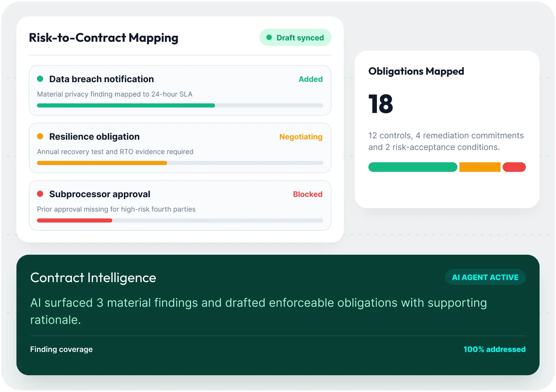Click the orange dot beside Resilience obligation
The width and height of the screenshot is (556, 392).
click(x=40, y=136)
